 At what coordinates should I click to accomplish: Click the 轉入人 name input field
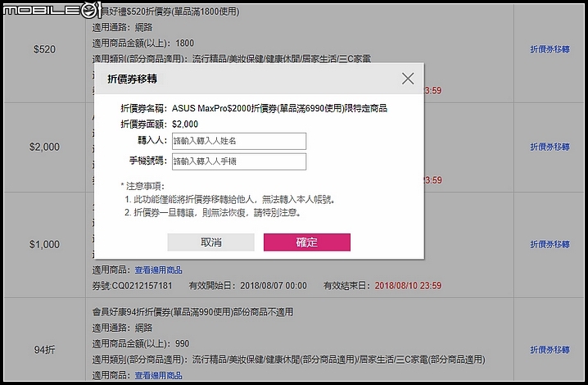(239, 141)
